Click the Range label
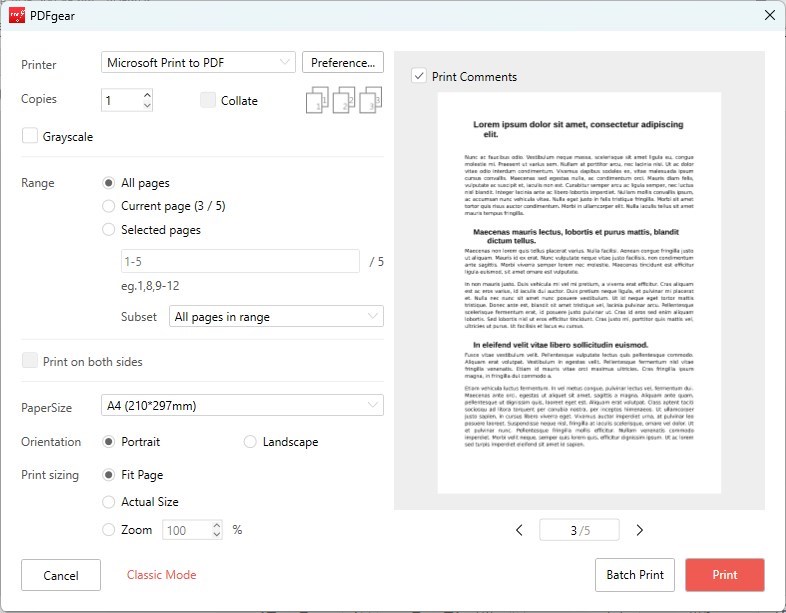Viewport: 786px width, 613px height. tap(38, 182)
